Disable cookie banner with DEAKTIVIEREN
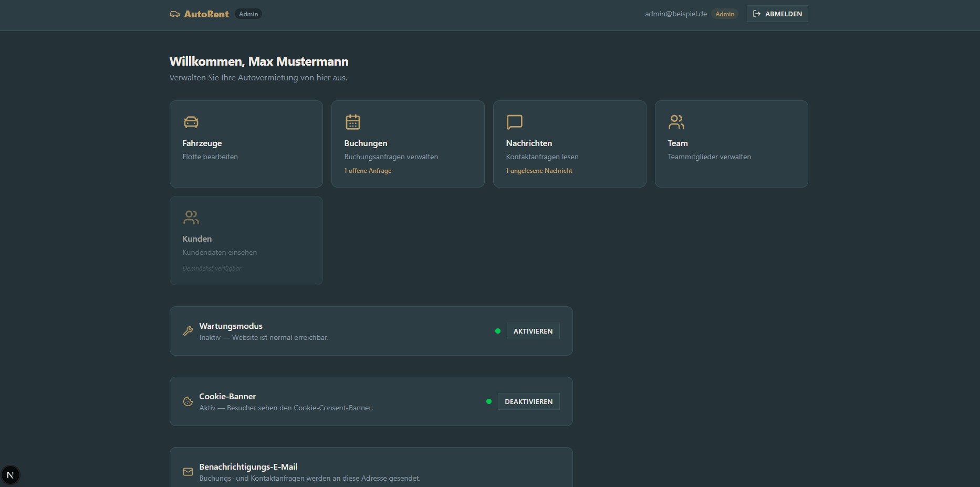Viewport: 980px width, 487px height. pos(528,401)
